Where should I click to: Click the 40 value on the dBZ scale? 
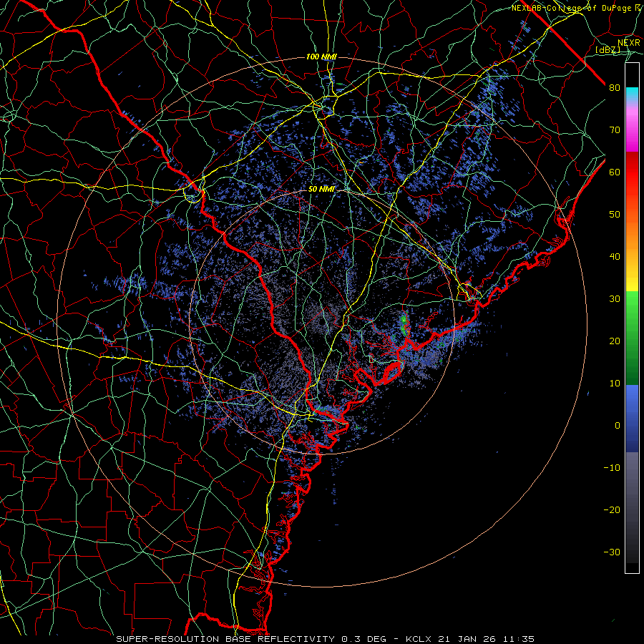[x=615, y=257]
